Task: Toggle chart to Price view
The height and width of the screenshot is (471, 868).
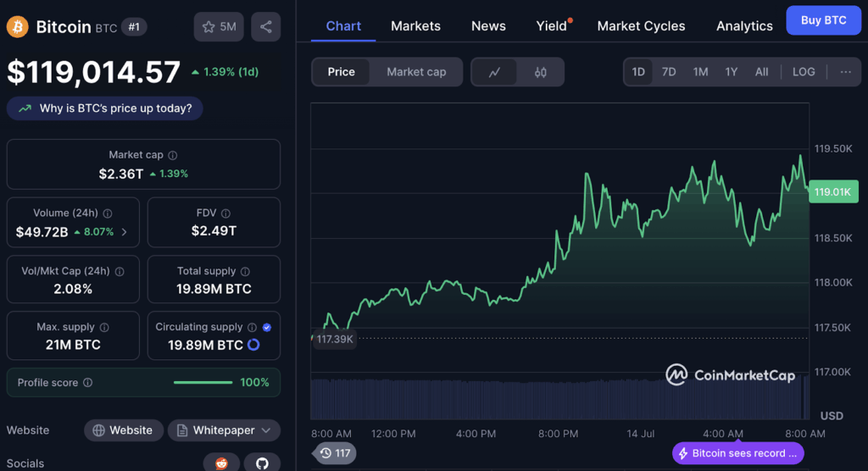Action: pyautogui.click(x=342, y=72)
